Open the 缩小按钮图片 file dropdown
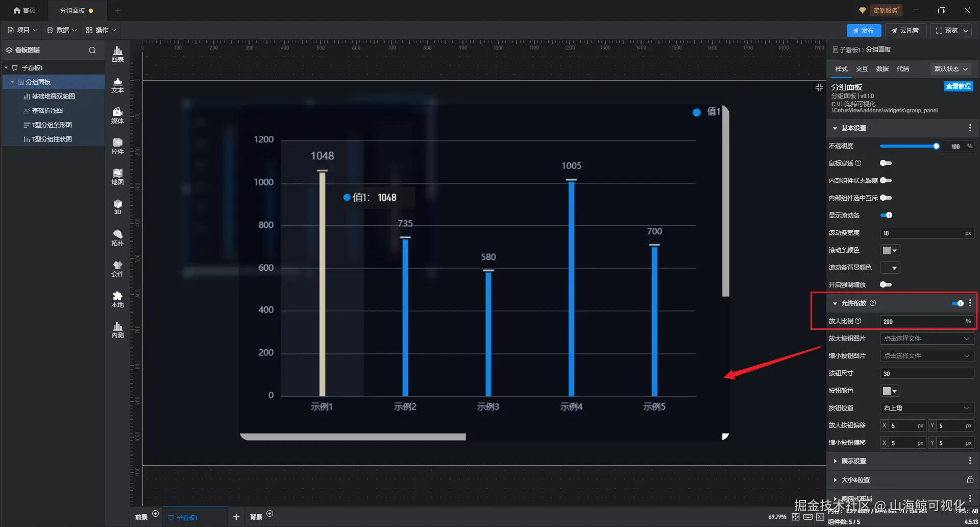 click(x=927, y=356)
